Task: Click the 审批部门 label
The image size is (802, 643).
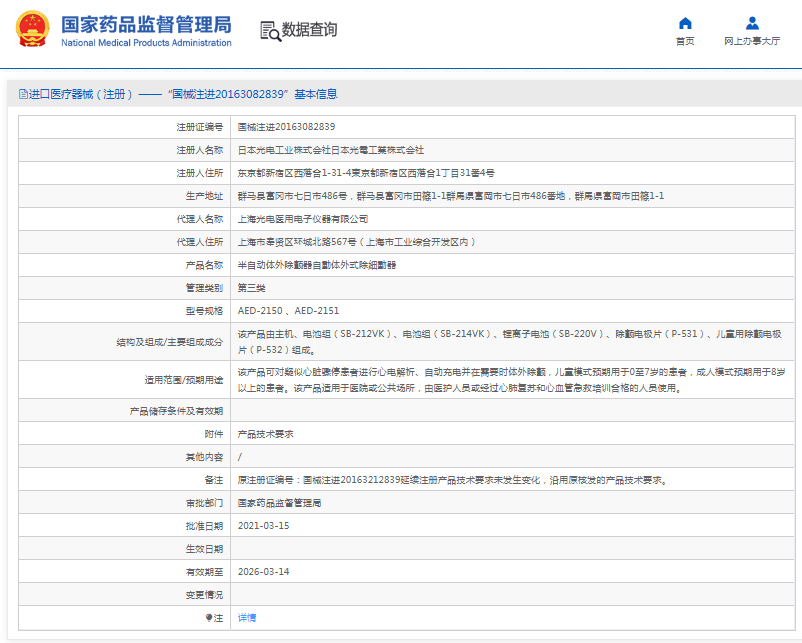Action: click(205, 503)
